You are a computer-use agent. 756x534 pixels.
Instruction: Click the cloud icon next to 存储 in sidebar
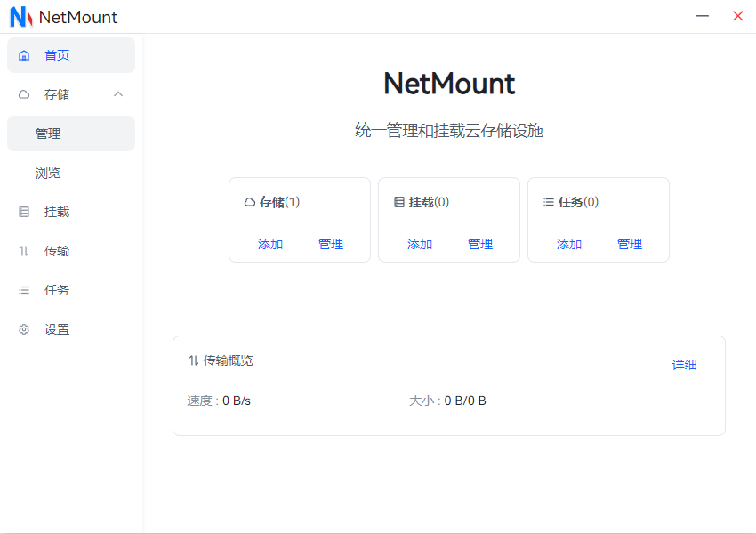click(24, 94)
